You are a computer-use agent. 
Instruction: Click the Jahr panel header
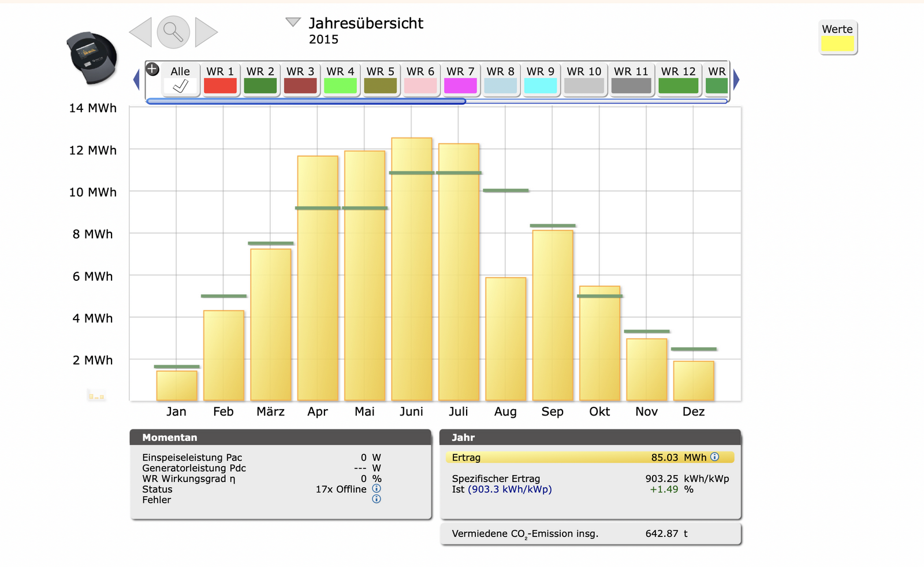(590, 437)
